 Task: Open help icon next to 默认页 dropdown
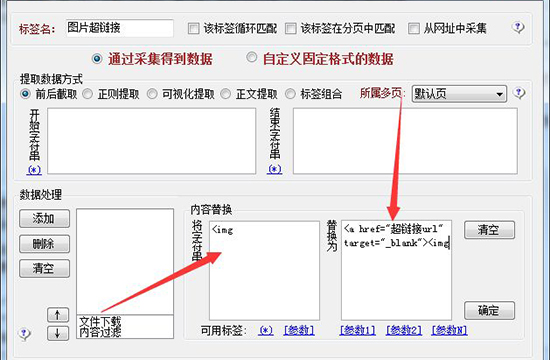(519, 93)
